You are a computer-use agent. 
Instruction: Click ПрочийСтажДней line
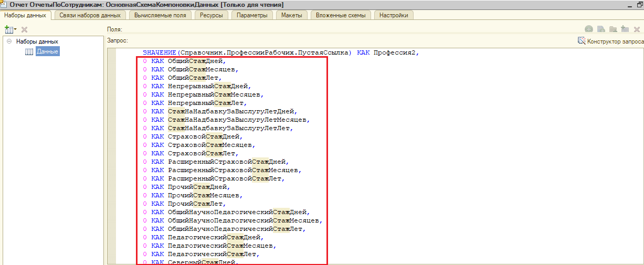click(x=186, y=187)
